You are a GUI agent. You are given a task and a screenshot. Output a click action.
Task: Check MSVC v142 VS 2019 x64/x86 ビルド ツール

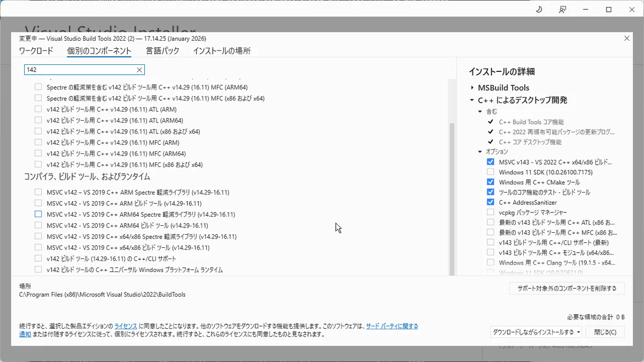38,248
